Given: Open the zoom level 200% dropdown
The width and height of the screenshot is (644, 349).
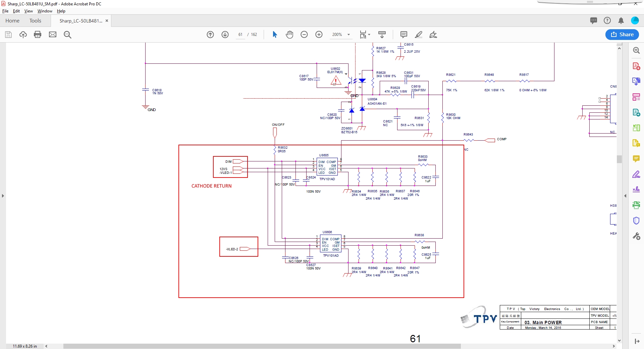Looking at the screenshot, I should 348,35.
